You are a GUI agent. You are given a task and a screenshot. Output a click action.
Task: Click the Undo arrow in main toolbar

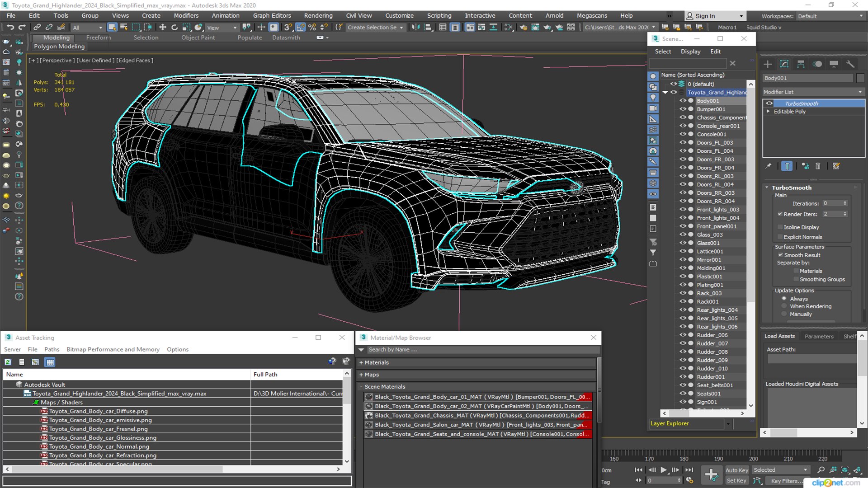click(10, 27)
